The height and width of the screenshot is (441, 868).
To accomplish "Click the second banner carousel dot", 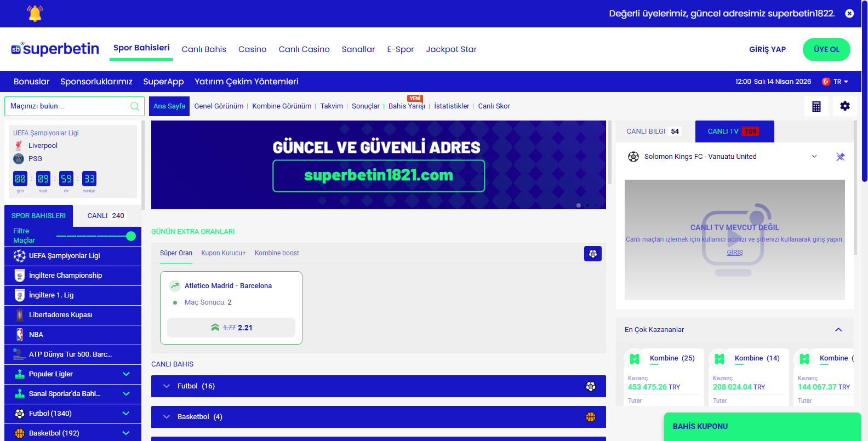I will (x=587, y=205).
